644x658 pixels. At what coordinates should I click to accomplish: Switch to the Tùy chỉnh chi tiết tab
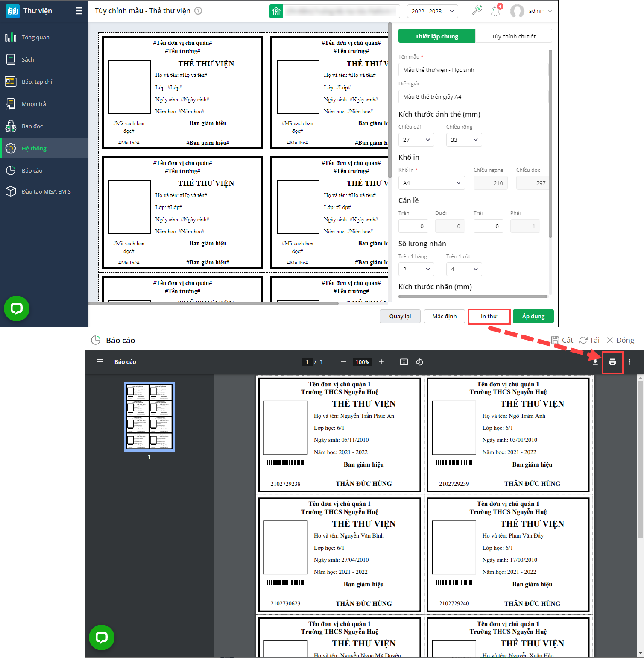point(514,36)
